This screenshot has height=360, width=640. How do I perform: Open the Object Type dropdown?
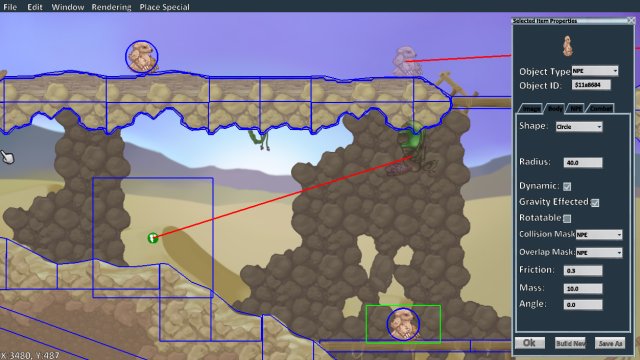(x=595, y=71)
